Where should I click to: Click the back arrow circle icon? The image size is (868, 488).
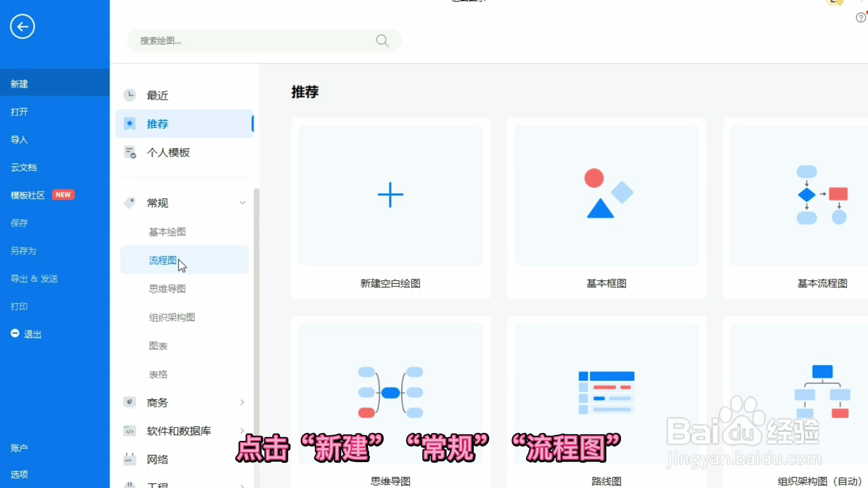22,27
